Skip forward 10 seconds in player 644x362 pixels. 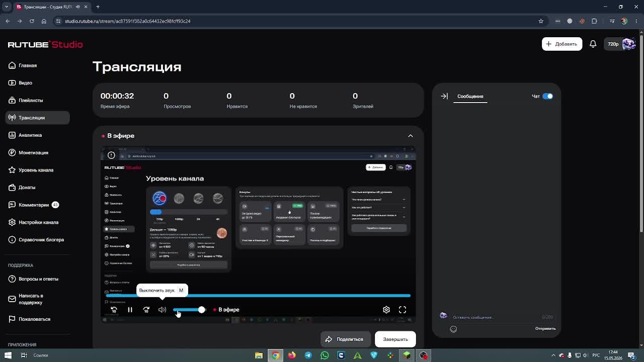click(146, 310)
